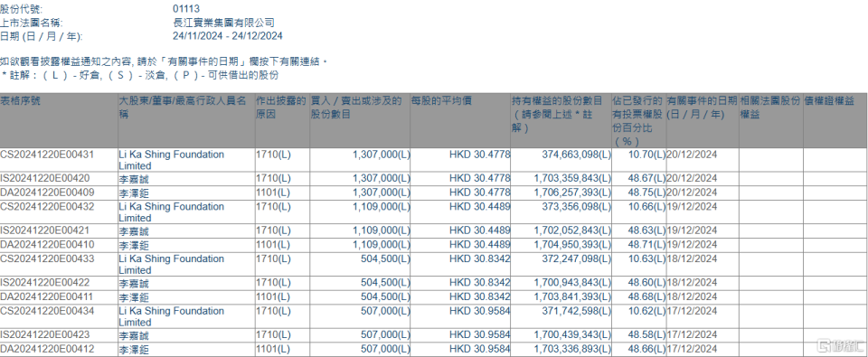Click percentage 48.75(L)
The height and width of the screenshot is (357, 868).
point(647,193)
